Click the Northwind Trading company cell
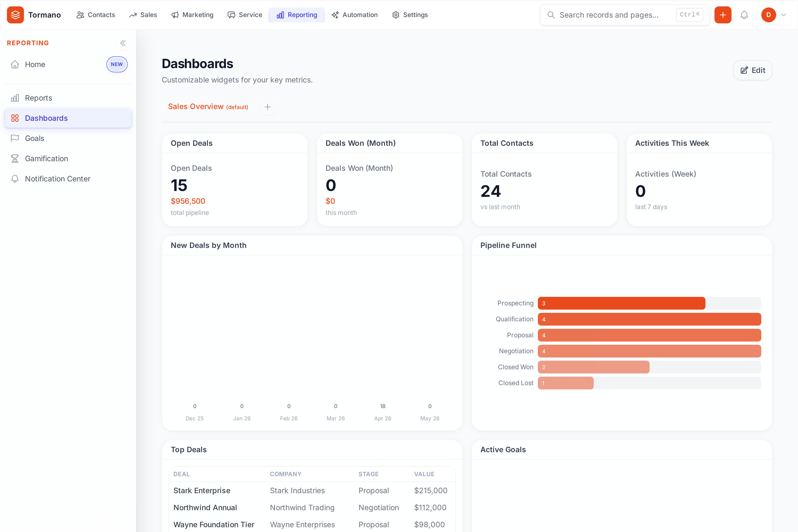This screenshot has height=532, width=798. click(302, 508)
